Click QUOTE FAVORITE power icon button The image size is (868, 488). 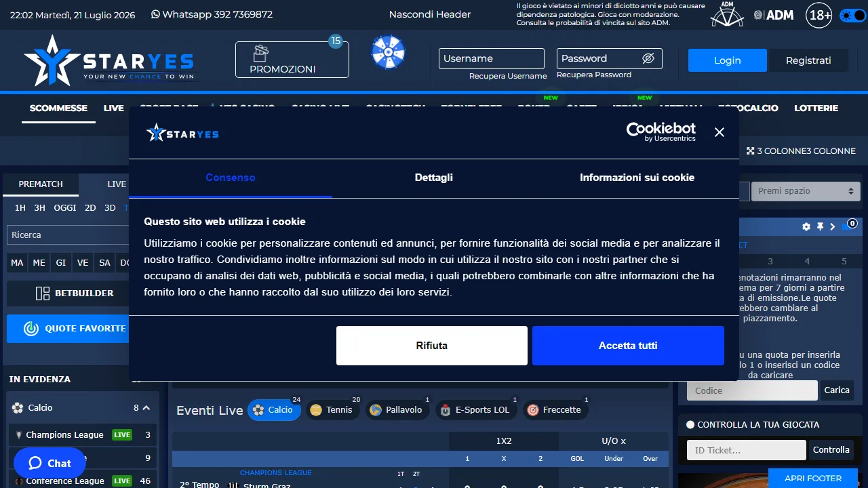[x=31, y=329]
